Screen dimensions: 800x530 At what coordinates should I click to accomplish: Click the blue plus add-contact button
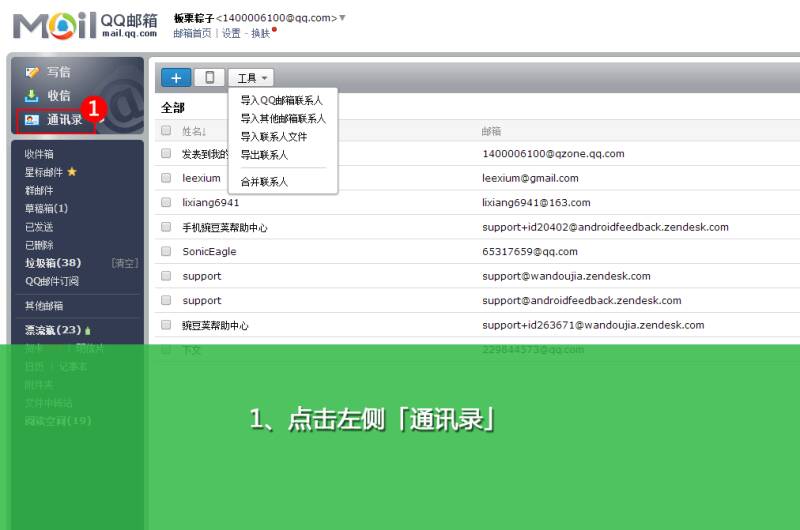pos(176,78)
